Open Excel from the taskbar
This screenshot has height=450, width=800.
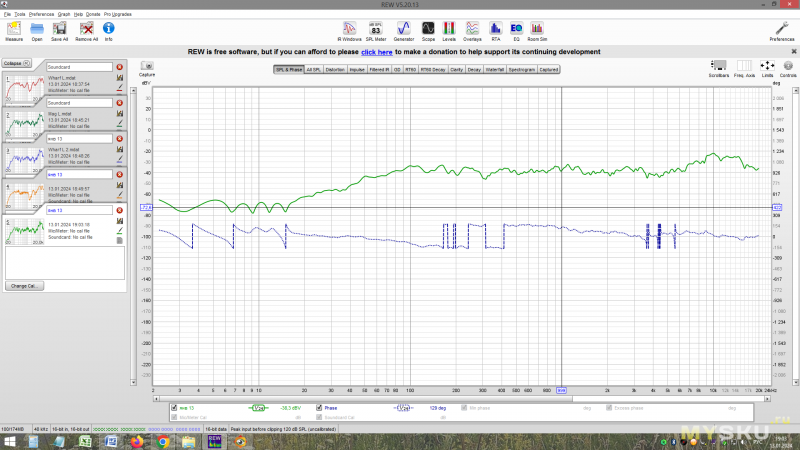(x=85, y=441)
